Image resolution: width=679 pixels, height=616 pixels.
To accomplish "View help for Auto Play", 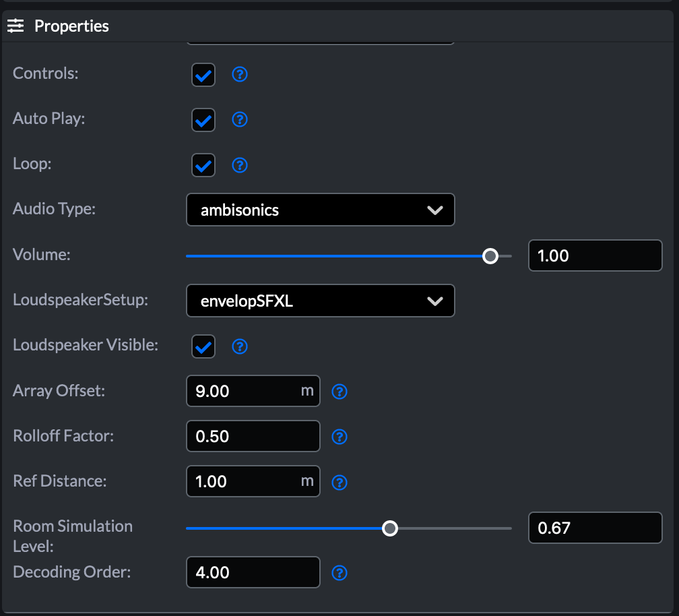I will pos(240,119).
